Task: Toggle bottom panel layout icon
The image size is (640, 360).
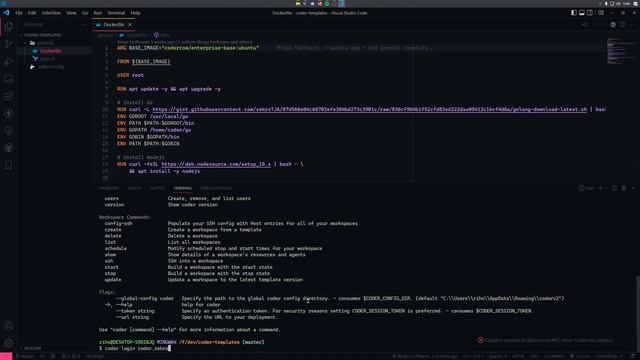Action: [x=582, y=13]
